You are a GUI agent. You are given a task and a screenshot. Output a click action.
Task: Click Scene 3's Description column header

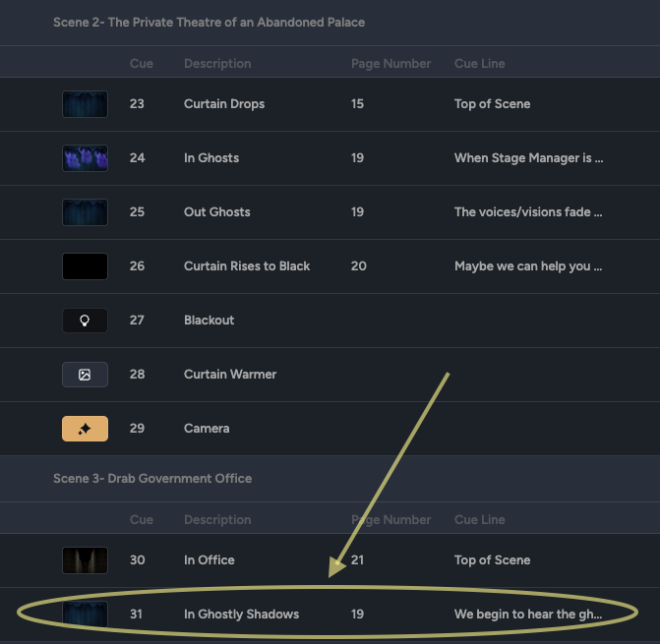(217, 520)
